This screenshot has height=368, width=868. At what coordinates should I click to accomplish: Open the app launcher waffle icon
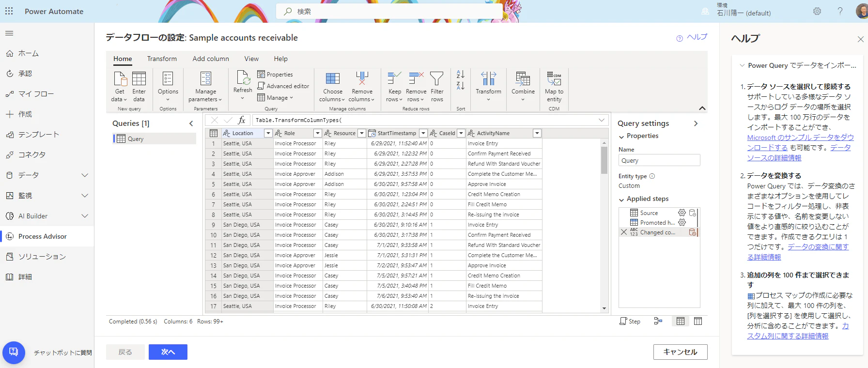9,11
